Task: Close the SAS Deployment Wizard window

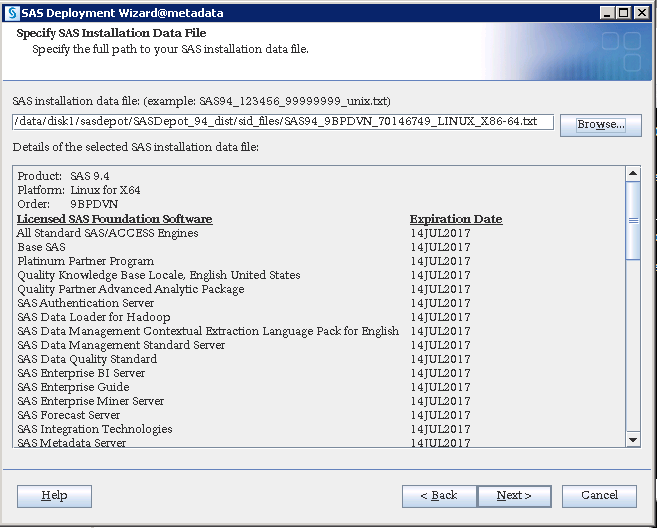Action: [641, 13]
